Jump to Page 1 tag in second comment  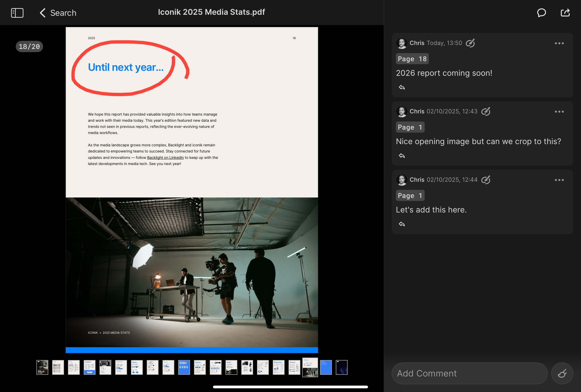pyautogui.click(x=410, y=127)
